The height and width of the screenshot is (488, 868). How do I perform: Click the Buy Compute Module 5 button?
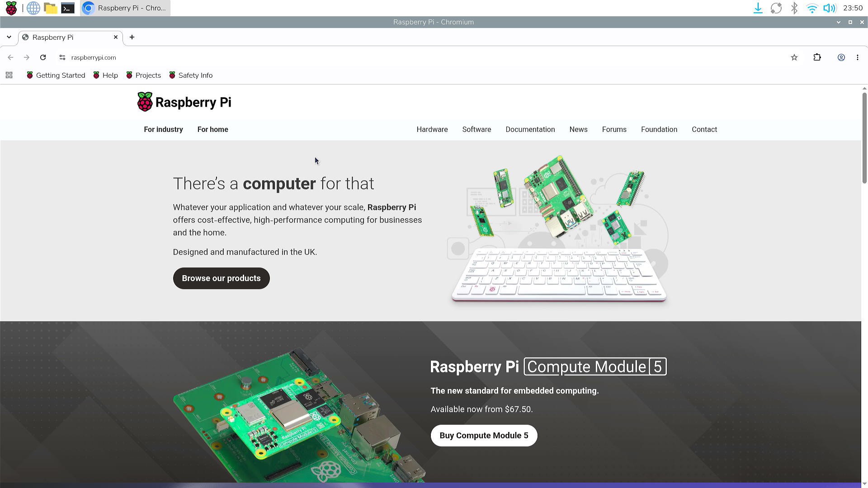[484, 436]
